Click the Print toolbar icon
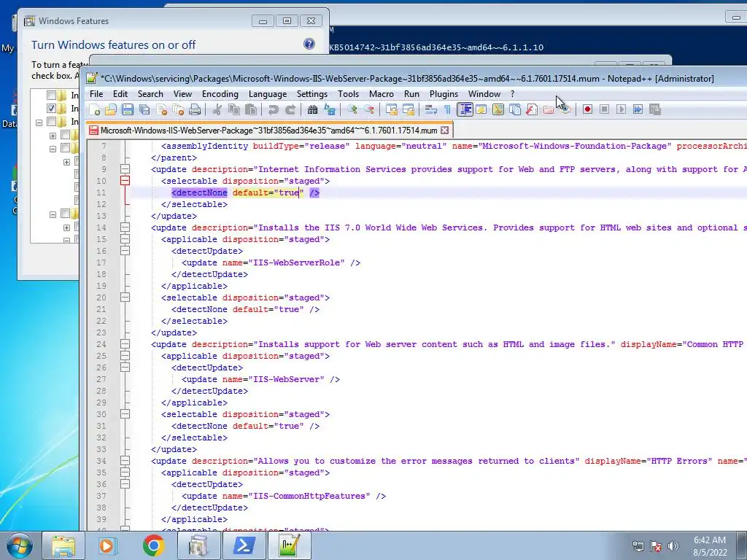Viewport: 747px width, 560px height. click(x=195, y=110)
